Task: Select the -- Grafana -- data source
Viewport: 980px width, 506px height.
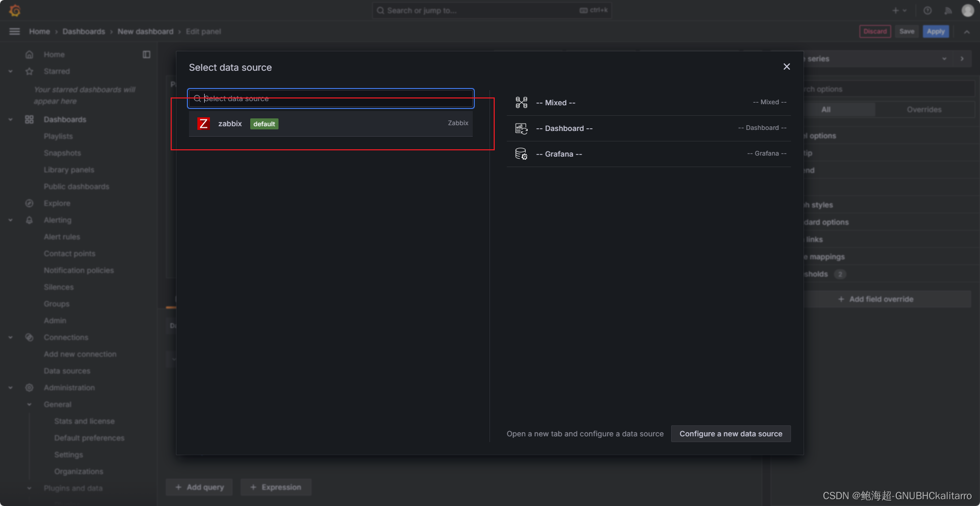Action: (649, 154)
